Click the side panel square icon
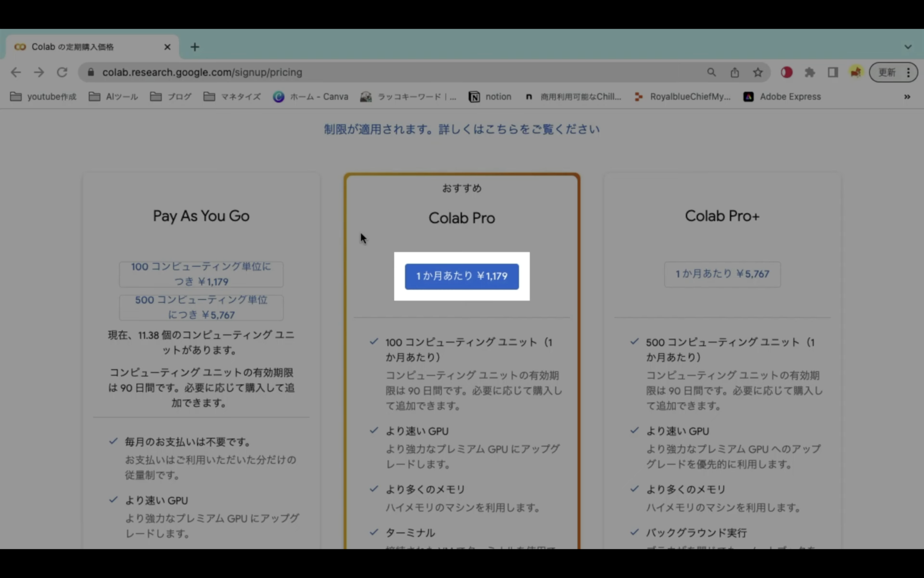 click(833, 72)
